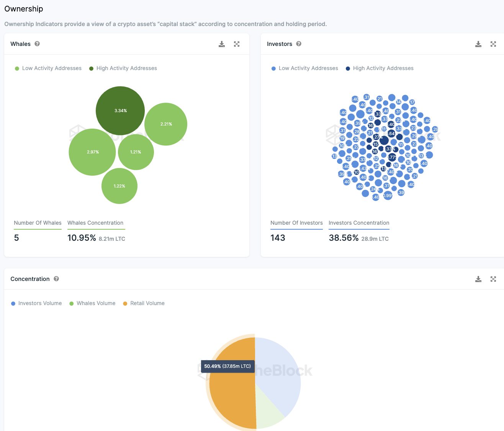Toggle Investors High Activity Addresses legend
Screen dimensions: 504x431
[x=380, y=68]
